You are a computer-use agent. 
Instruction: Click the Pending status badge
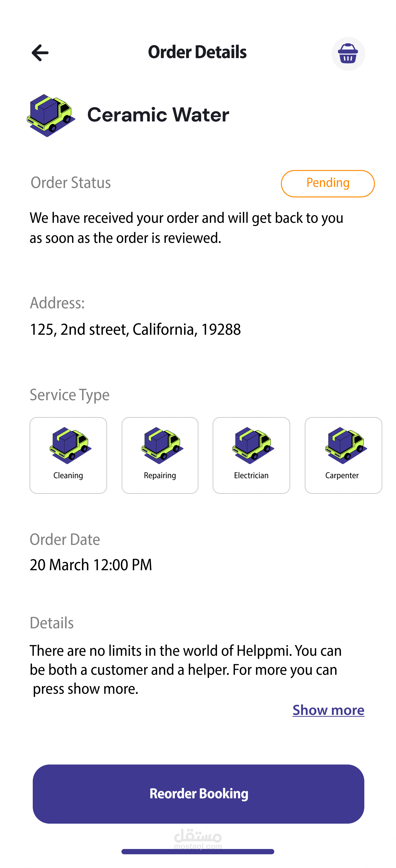[328, 183]
